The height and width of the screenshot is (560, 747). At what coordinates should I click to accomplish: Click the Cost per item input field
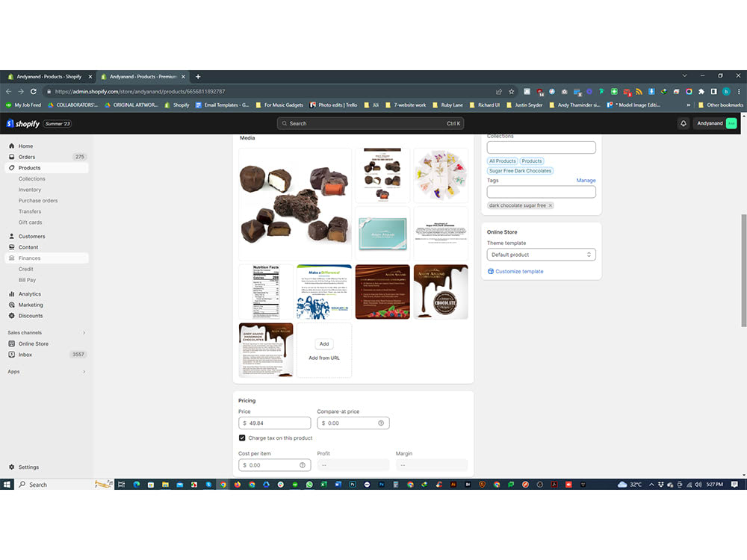274,465
